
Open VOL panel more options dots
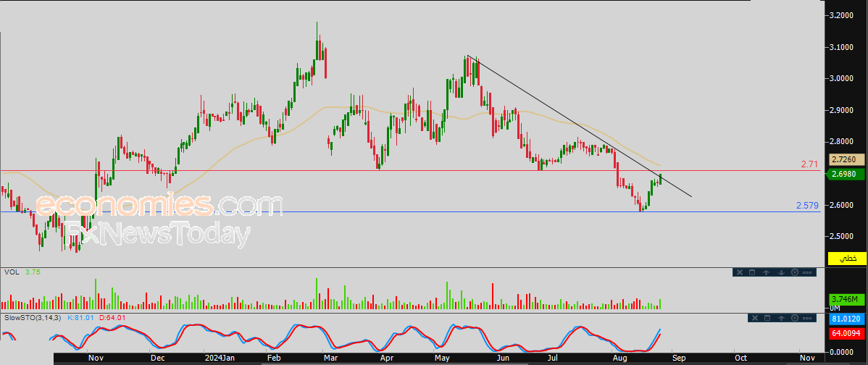click(x=807, y=272)
